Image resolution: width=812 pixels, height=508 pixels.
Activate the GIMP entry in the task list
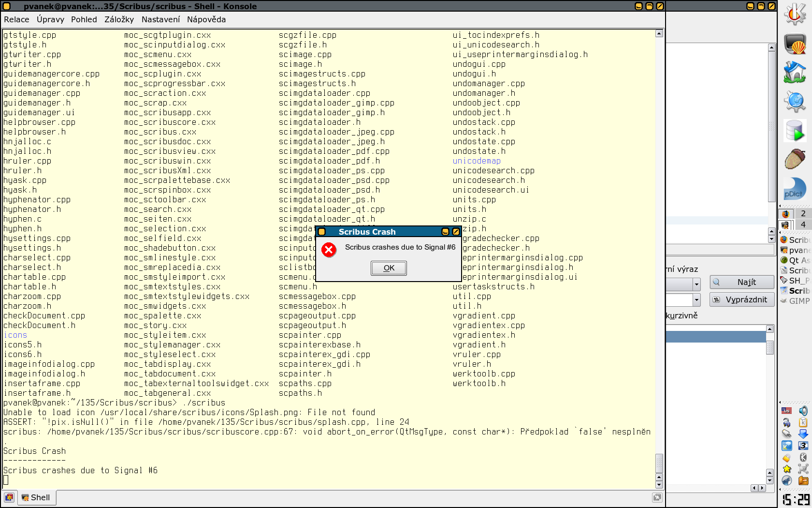click(795, 301)
